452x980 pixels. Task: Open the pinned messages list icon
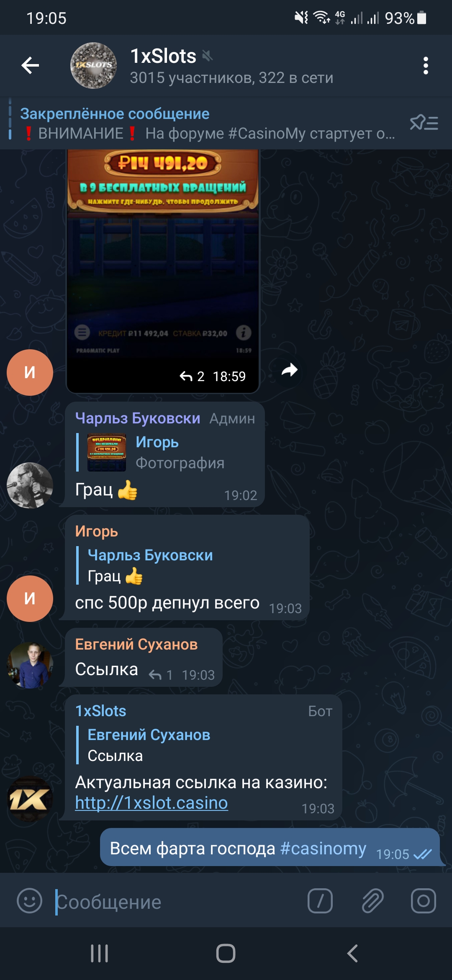[424, 123]
